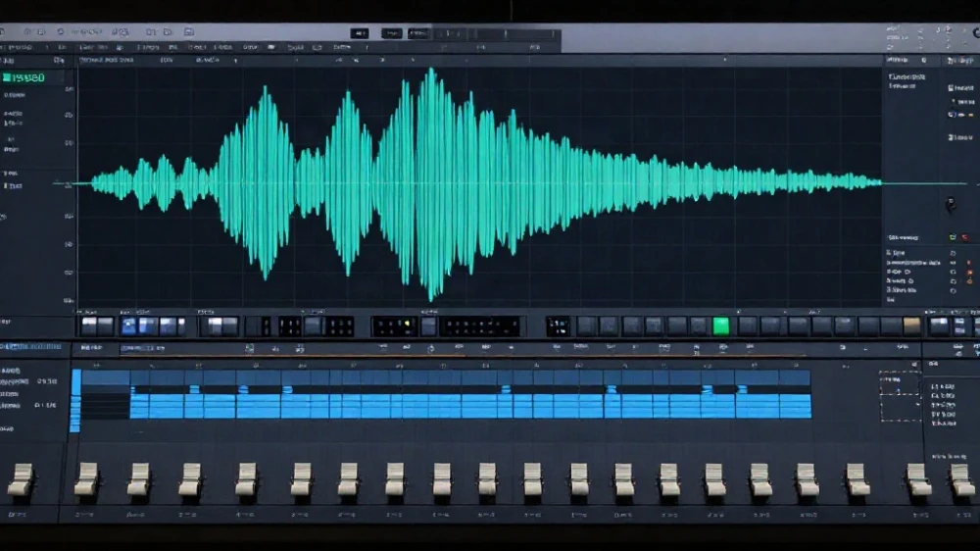Tick the top checkbox in right sidebar
980x551 pixels.
952,88
